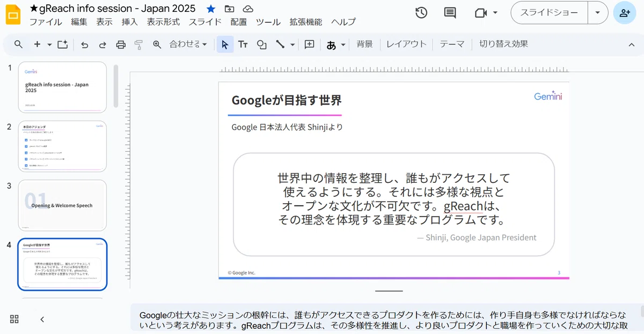Select the paint format tool

point(139,44)
